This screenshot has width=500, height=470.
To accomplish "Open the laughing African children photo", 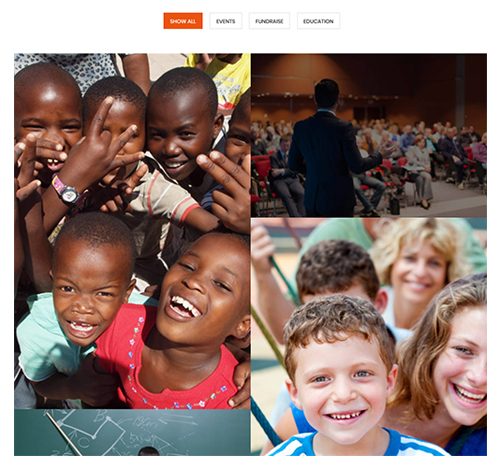I will [132, 231].
